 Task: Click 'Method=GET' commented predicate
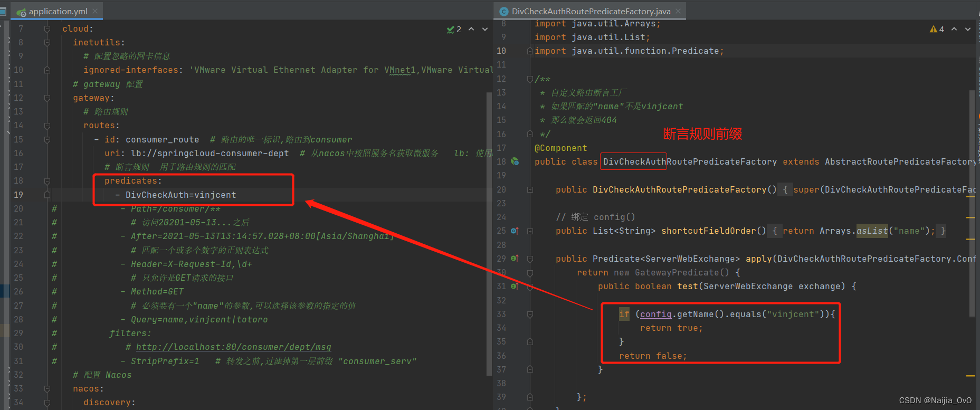pos(157,291)
